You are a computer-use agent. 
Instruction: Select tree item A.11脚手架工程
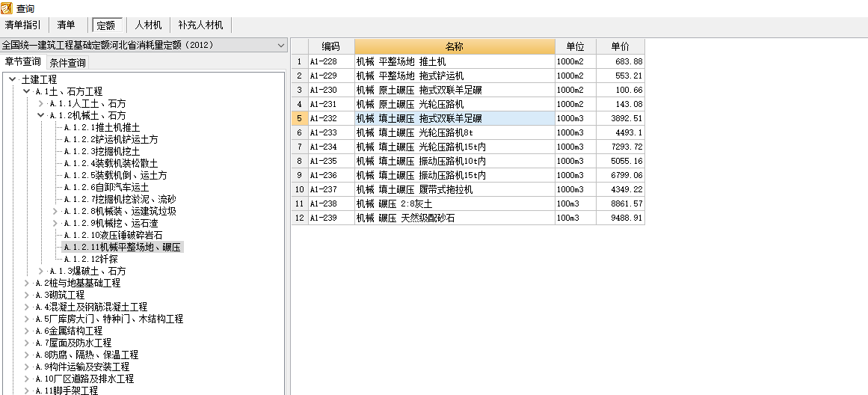pyautogui.click(x=67, y=391)
